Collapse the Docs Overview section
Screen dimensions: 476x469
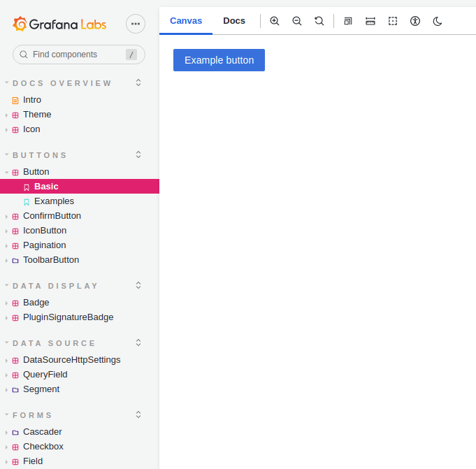[x=62, y=83]
